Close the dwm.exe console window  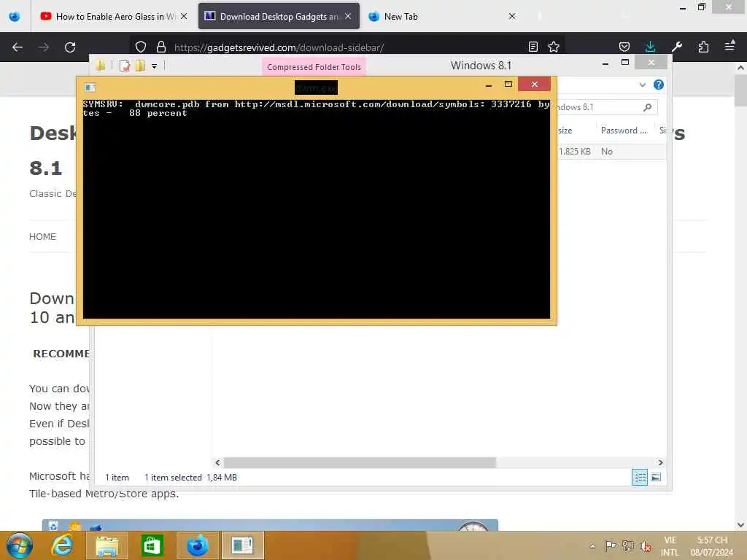[x=535, y=84]
